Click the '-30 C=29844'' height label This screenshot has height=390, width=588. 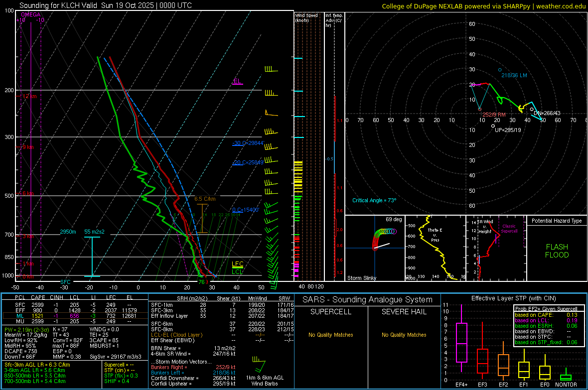(x=248, y=143)
